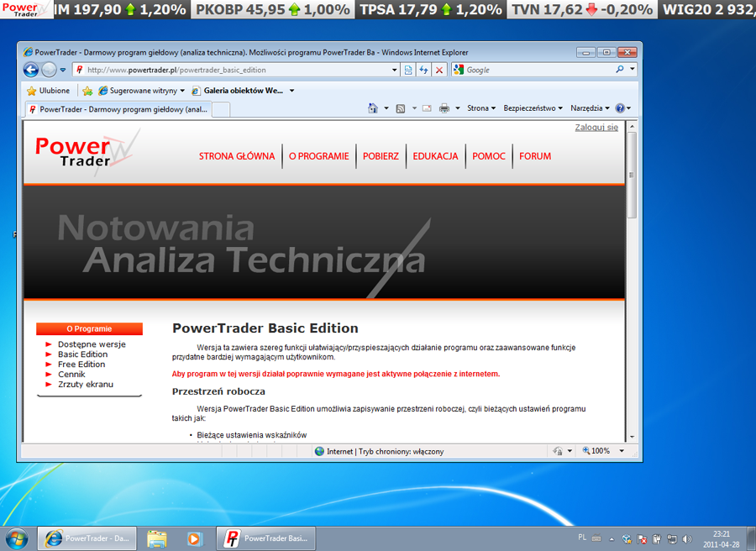
Task: Open the EDUKACJA nav item
Action: pos(435,156)
